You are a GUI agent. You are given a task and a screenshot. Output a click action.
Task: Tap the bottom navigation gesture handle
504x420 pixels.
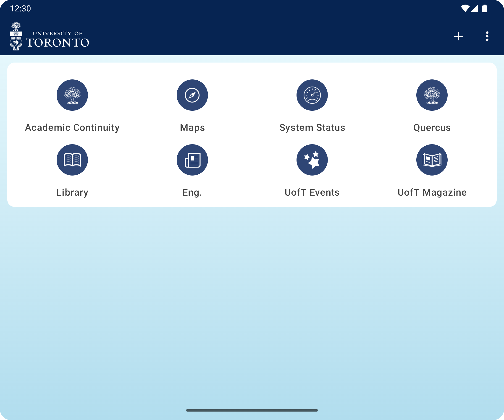coord(252,410)
